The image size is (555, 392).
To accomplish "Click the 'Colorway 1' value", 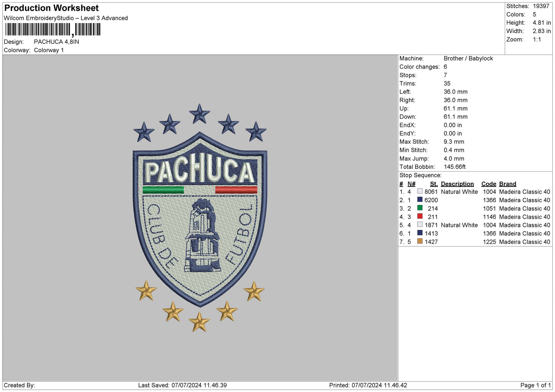I will [49, 50].
